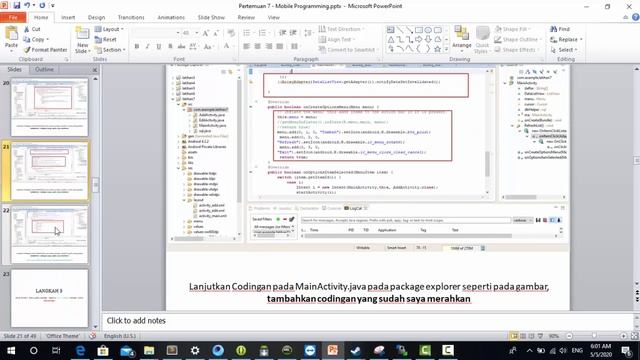Viewport: 640px width, 360px height.
Task: Click the Save icon in the Quick Access Toolbar
Action: click(x=16, y=6)
